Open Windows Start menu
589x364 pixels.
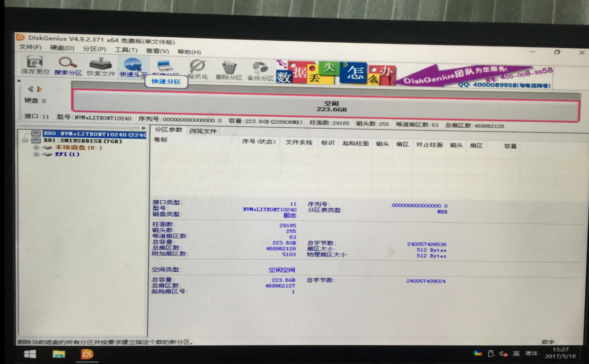(x=30, y=354)
